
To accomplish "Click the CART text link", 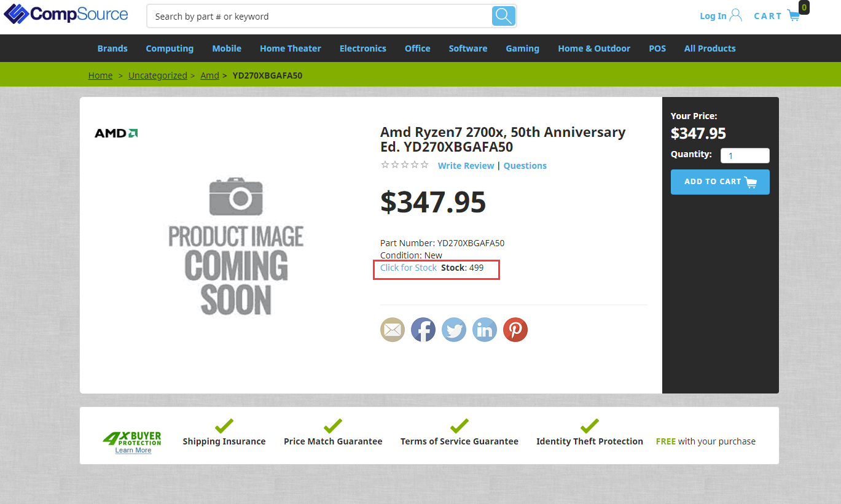I will (x=768, y=16).
